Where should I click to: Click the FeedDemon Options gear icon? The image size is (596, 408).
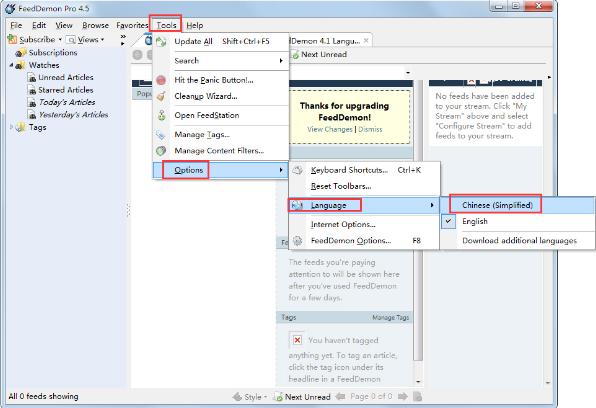coord(298,241)
